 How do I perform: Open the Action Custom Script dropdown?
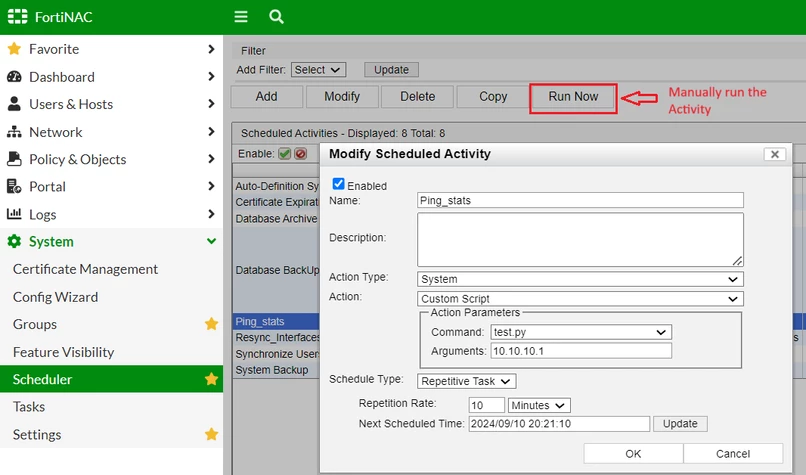pos(580,299)
